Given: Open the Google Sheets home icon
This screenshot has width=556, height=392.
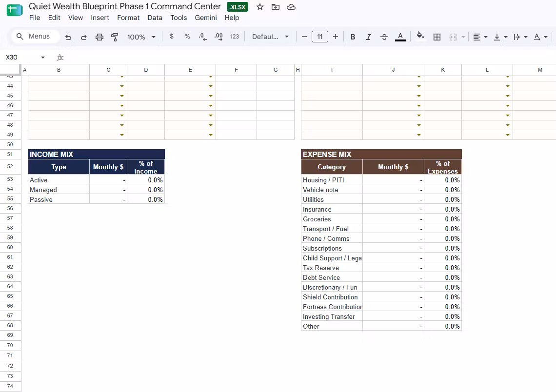Looking at the screenshot, I should pyautogui.click(x=15, y=10).
